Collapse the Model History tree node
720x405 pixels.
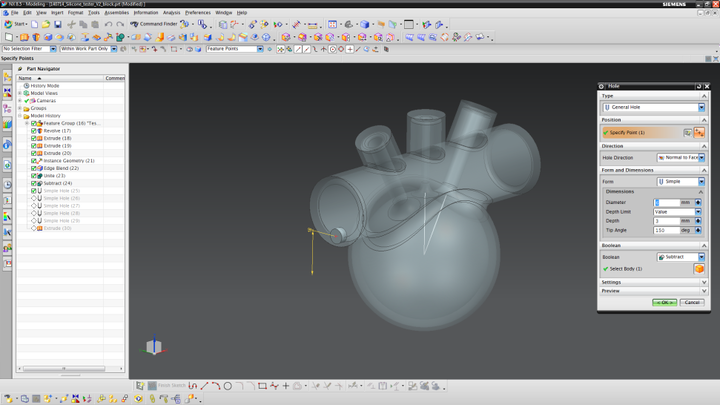pyautogui.click(x=20, y=116)
